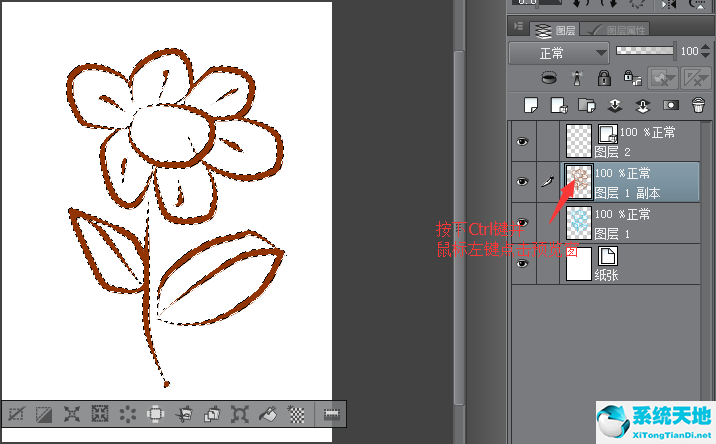Screen dimensions: 716x444
Task: Select the 图层 1 layer row
Action: [x=640, y=223]
